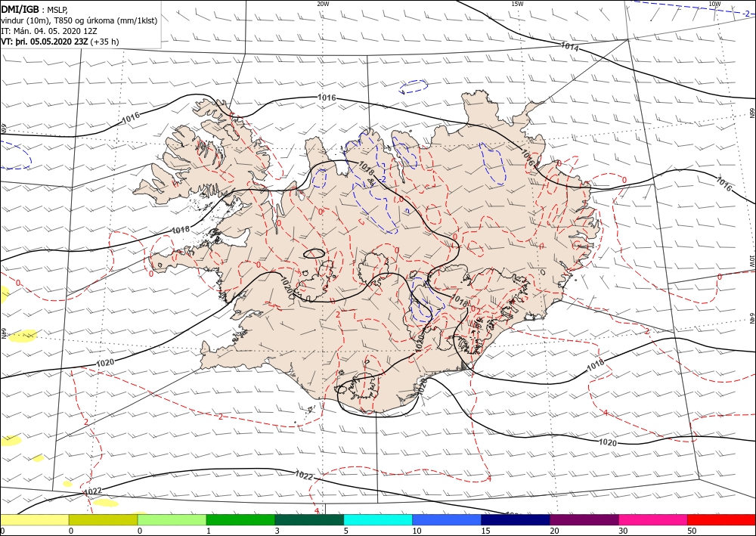Click the light yellow legend color segment
756x536 pixels.
34,519
